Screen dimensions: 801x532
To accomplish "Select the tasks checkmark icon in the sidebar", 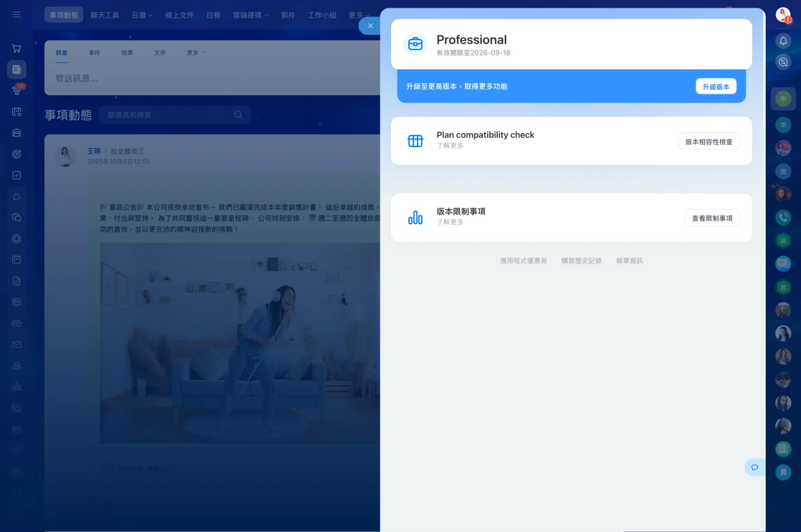I will coord(16,175).
